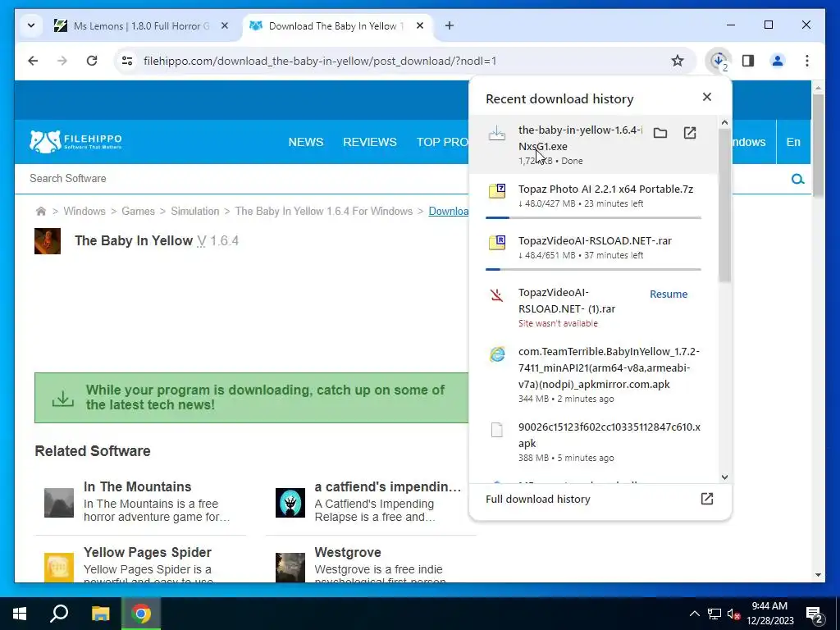This screenshot has height=630, width=840.
Task: Open the browser side panel
Action: [748, 61]
